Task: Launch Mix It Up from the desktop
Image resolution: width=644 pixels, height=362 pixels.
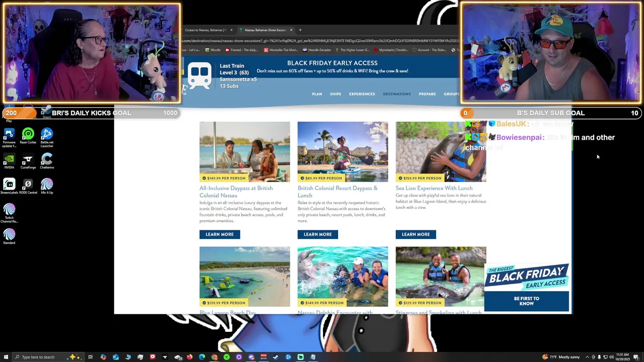Action: pyautogui.click(x=47, y=186)
